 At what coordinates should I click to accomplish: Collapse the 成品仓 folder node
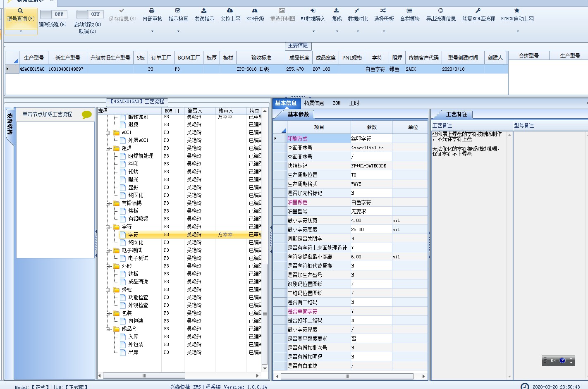point(108,329)
